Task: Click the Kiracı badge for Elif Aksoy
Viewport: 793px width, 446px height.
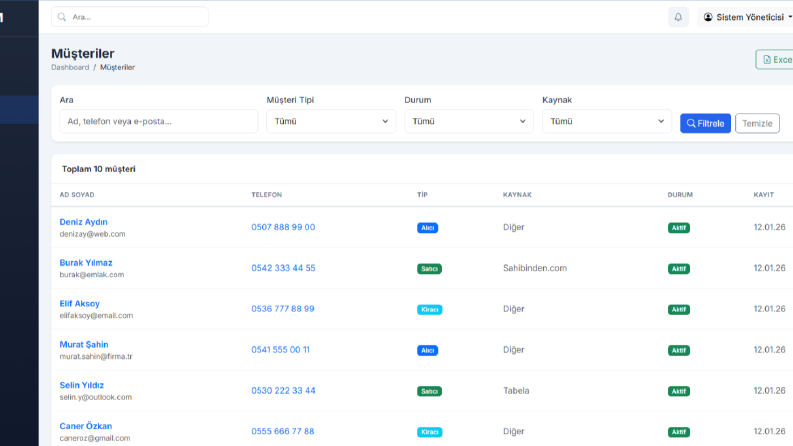Action: tap(429, 309)
